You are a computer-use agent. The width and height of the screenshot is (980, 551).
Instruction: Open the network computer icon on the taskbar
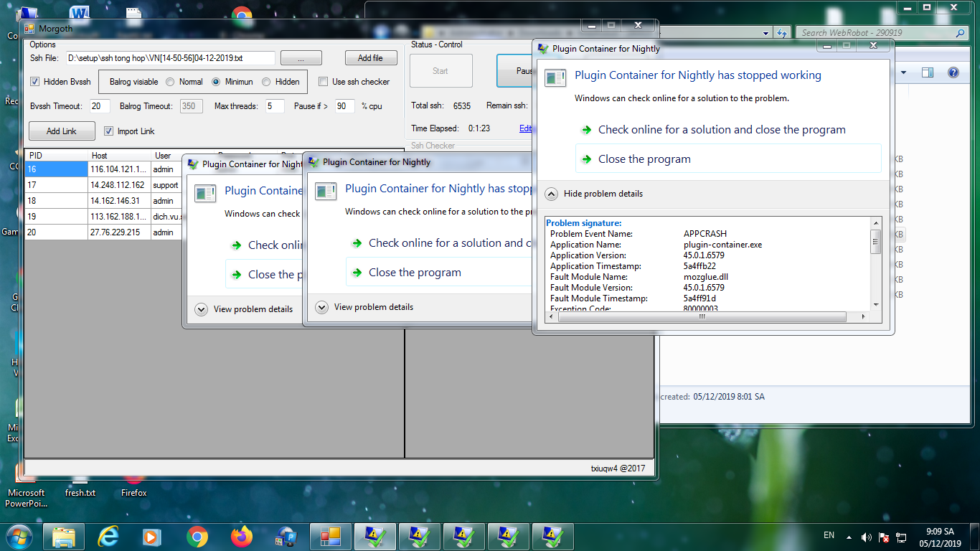pos(286,536)
